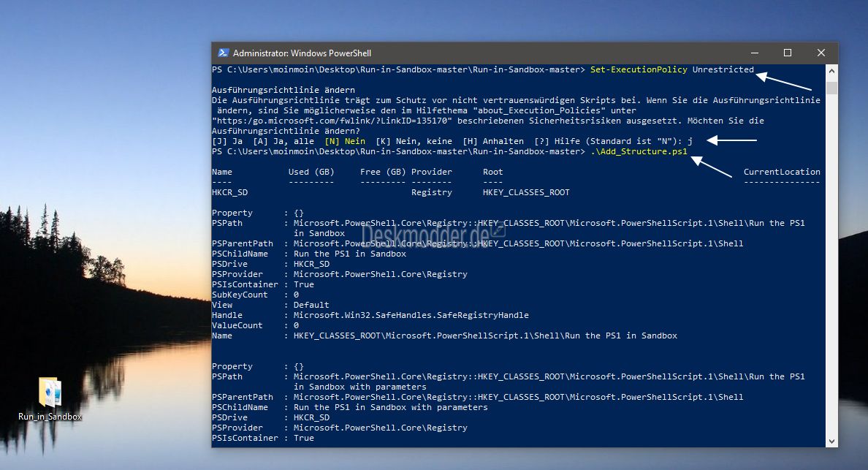Click the '[H] Anhalten' option text

pos(493,141)
